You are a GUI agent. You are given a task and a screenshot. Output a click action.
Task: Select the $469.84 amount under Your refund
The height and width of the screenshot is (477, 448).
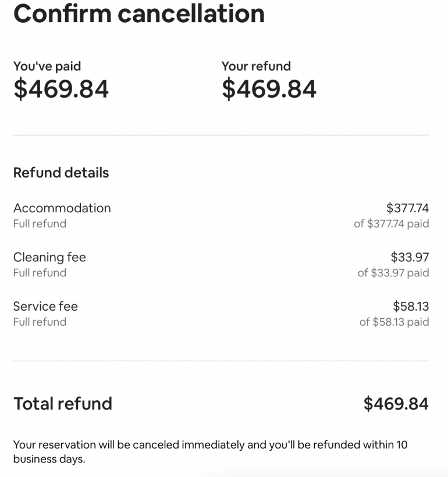pos(269,89)
